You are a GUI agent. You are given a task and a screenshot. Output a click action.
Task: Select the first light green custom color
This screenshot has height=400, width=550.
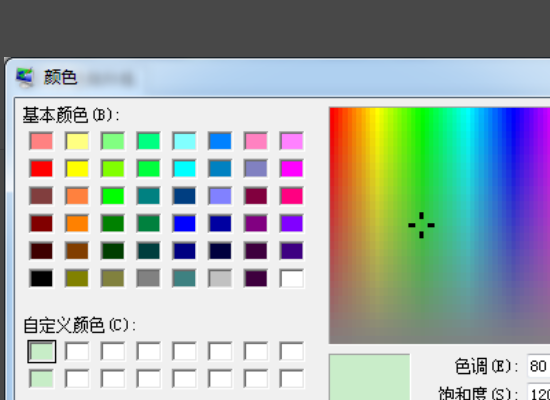pos(41,351)
